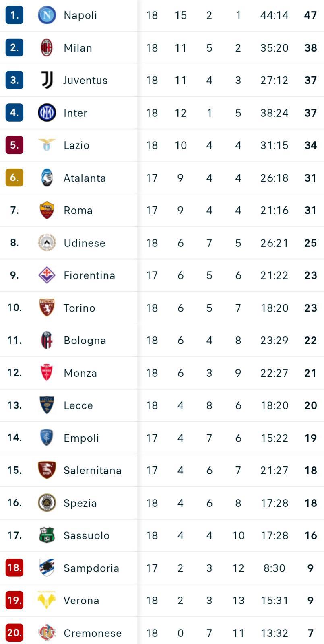
Task: Click the gold position 6 badge
Action: click(14, 178)
